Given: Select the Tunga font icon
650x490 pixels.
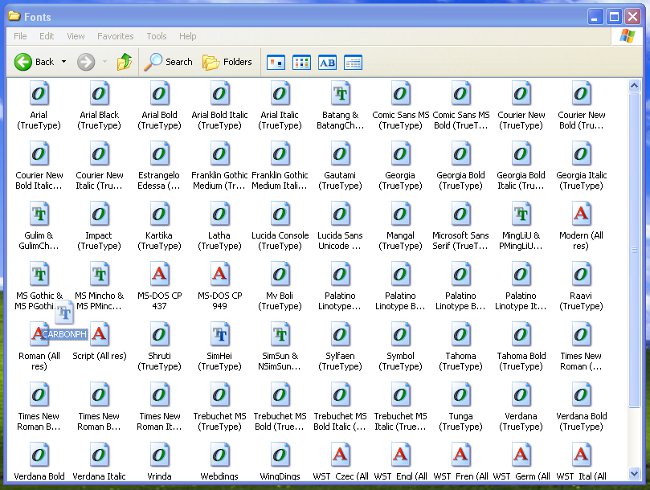Looking at the screenshot, I should tap(461, 395).
